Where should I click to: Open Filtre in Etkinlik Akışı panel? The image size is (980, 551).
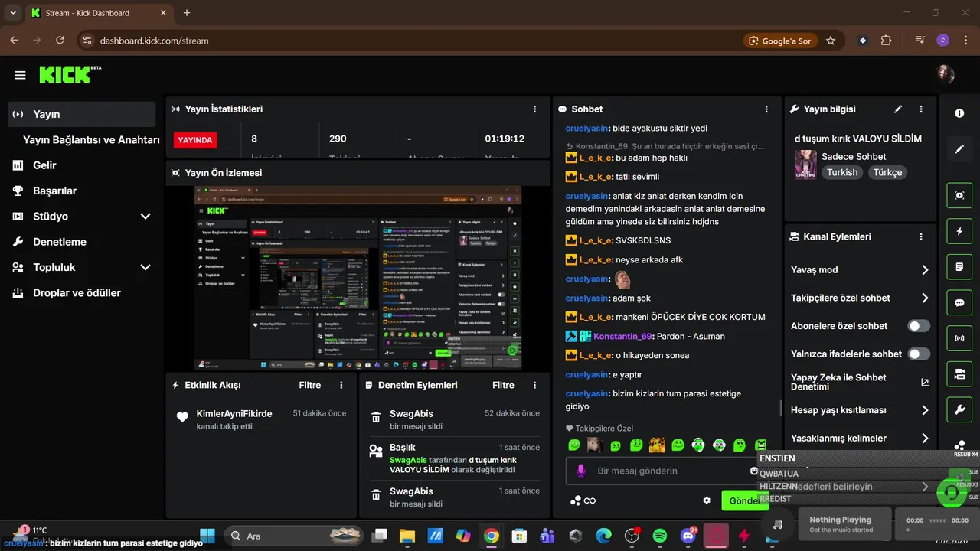pos(310,386)
